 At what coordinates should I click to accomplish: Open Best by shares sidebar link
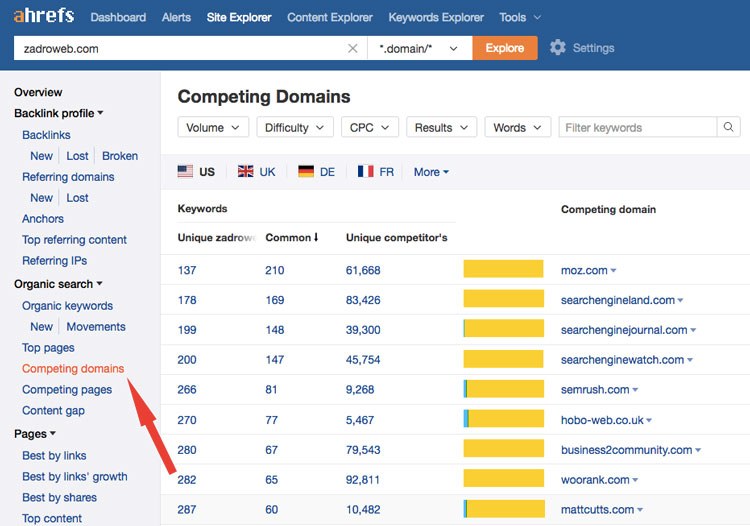point(59,498)
